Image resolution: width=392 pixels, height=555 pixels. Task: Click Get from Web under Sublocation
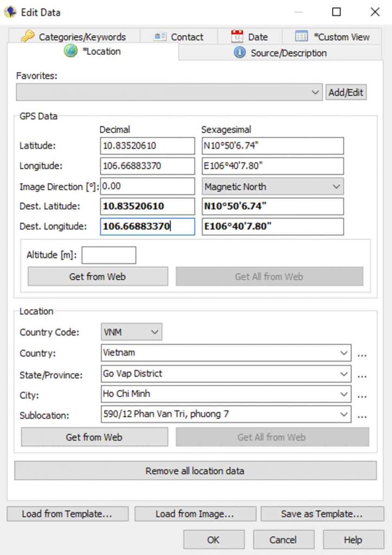[x=94, y=437]
